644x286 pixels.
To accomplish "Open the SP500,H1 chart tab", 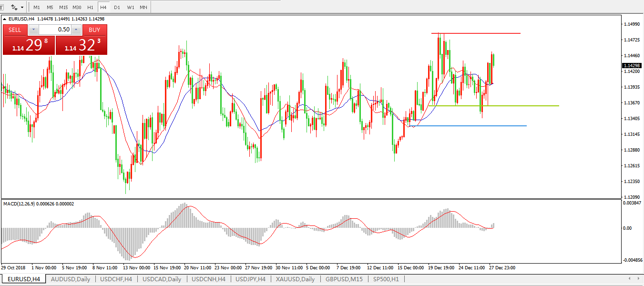I will [386, 279].
